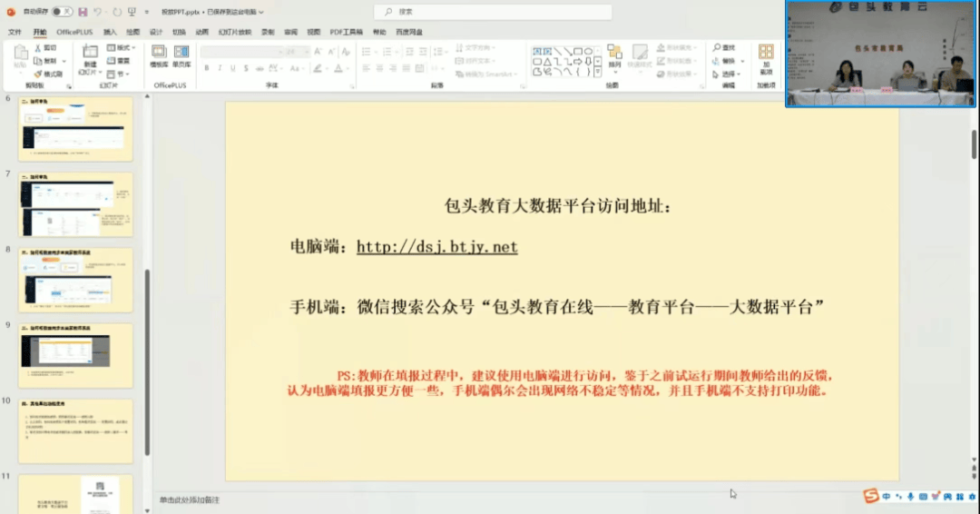Image resolution: width=980 pixels, height=514 pixels.
Task: Open the 单页库 single page library
Action: click(181, 56)
